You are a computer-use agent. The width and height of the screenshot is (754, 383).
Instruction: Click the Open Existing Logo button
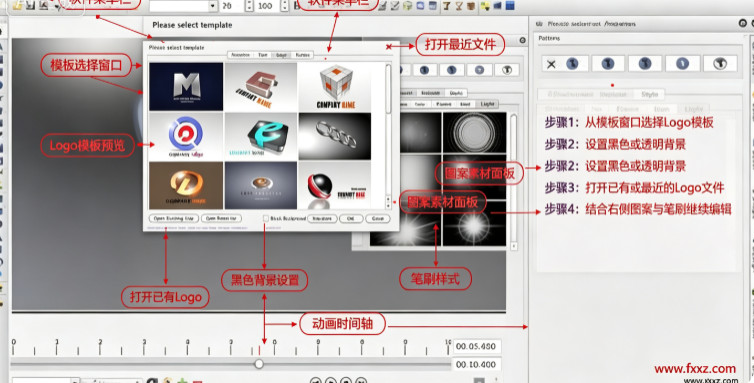(174, 218)
